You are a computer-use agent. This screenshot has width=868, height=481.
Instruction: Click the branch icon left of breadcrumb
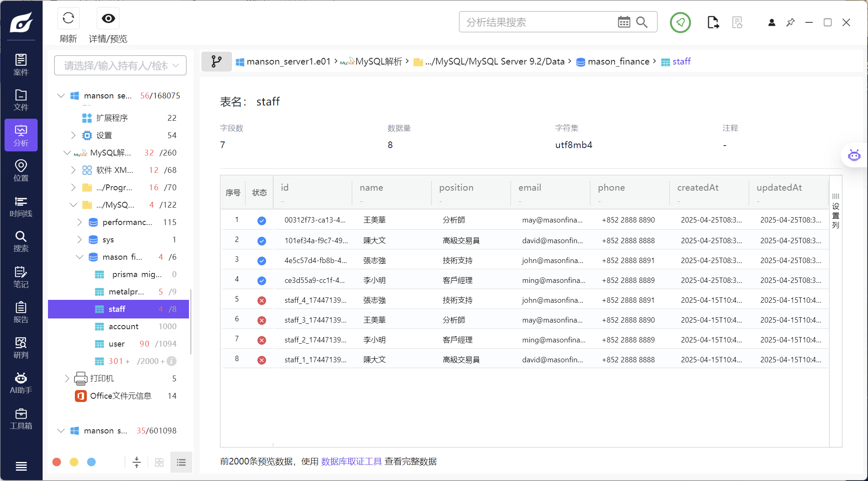coord(216,62)
